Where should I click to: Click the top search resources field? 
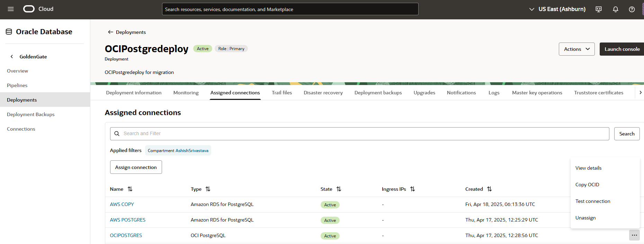290,9
